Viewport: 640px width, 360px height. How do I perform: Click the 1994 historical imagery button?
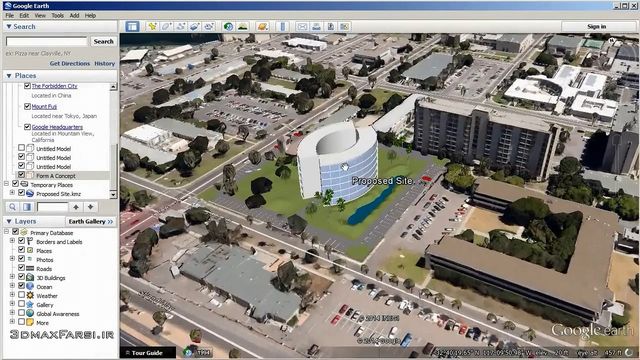tap(199, 352)
